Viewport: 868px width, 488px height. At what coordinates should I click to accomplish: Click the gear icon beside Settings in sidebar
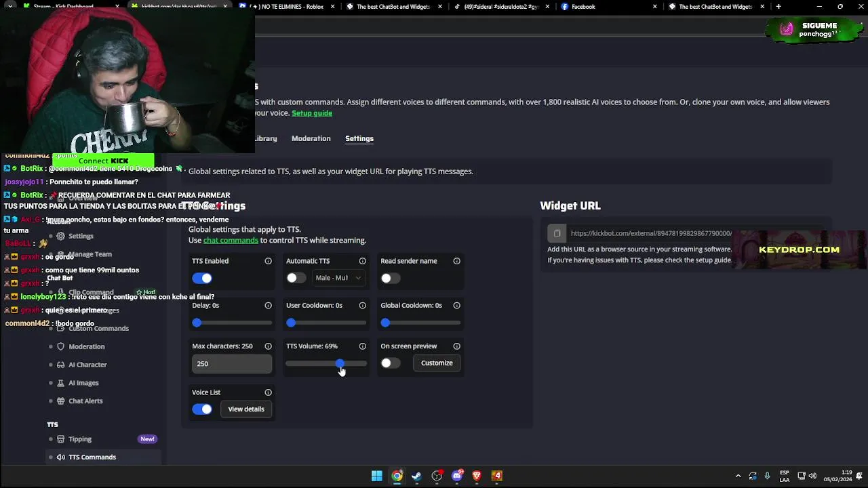click(60, 236)
